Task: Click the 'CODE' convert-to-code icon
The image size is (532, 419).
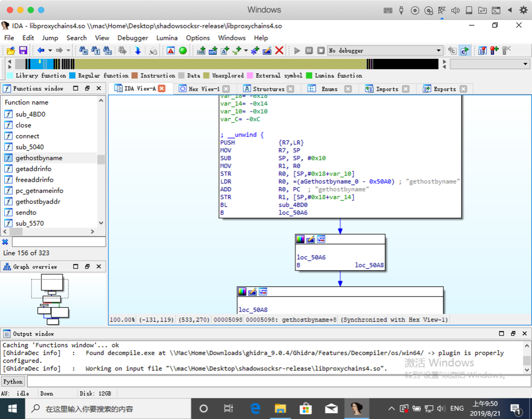Action: (201, 51)
